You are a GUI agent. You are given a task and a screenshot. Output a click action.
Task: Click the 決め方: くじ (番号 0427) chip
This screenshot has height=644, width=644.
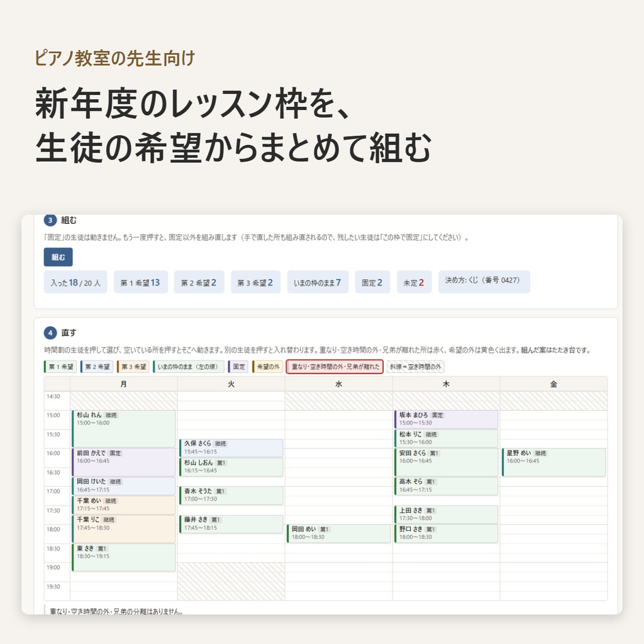pyautogui.click(x=484, y=282)
